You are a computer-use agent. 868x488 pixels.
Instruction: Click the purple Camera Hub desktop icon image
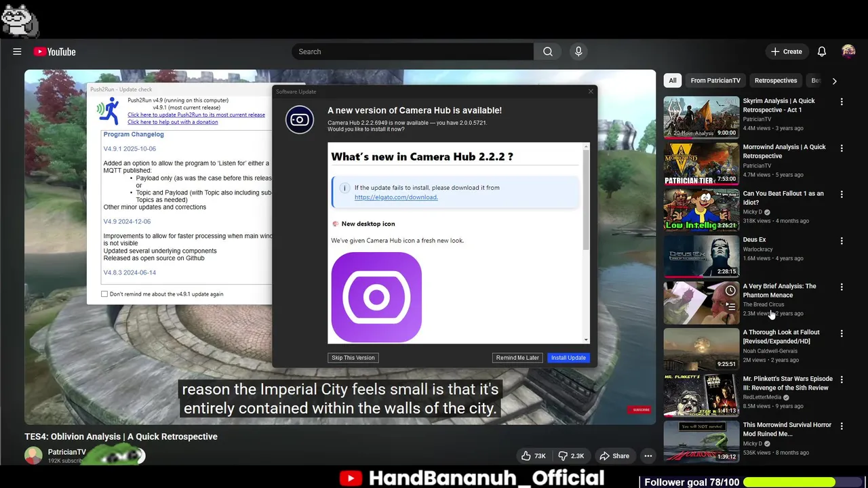click(376, 297)
